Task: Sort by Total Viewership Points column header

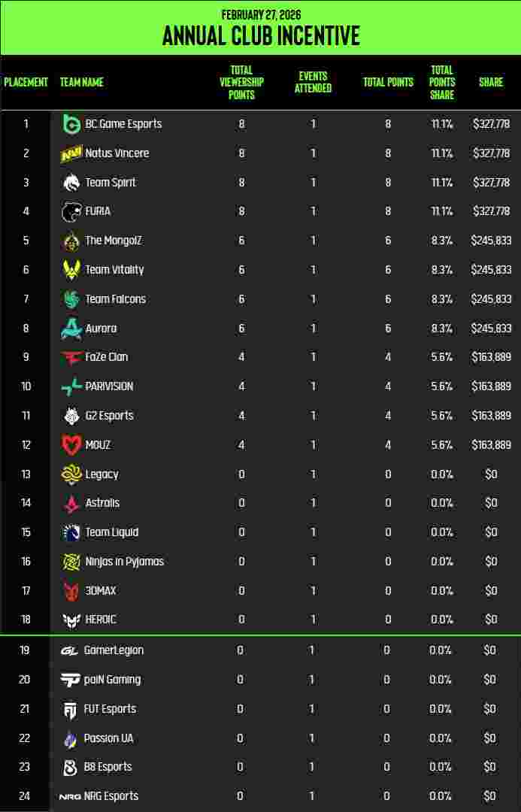Action: coord(241,82)
